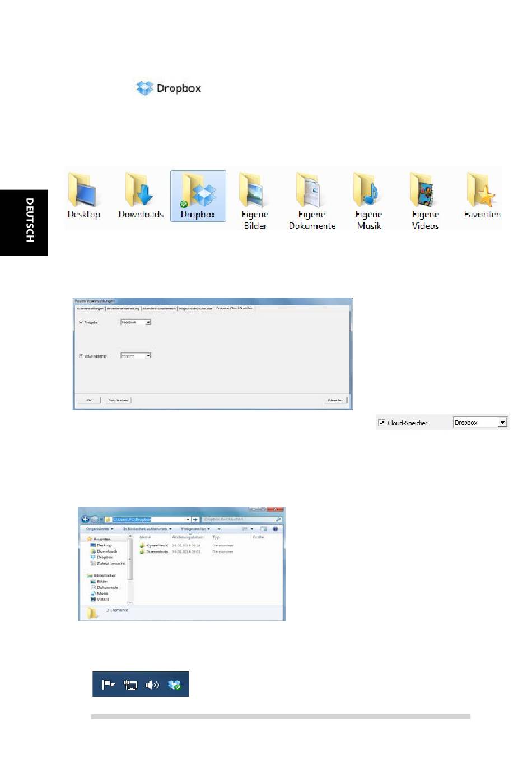This screenshot has width=532, height=766.
Task: Select Bilder library in navigation pane
Action: point(99,582)
